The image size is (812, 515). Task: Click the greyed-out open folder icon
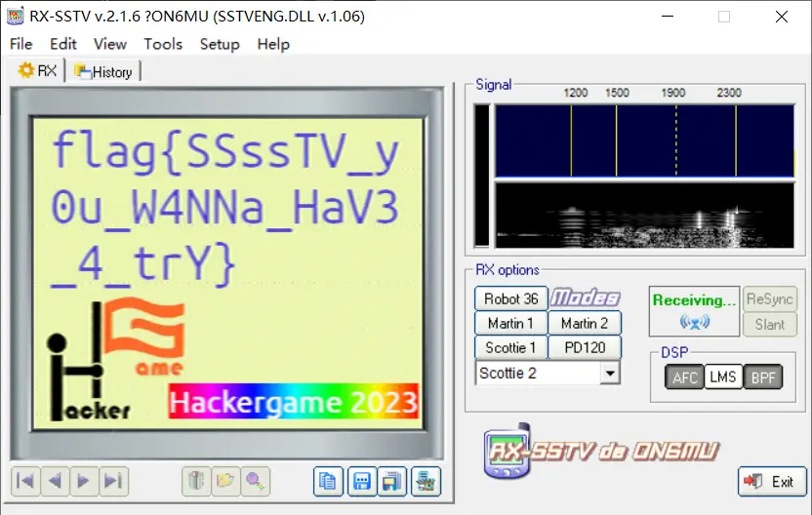226,480
